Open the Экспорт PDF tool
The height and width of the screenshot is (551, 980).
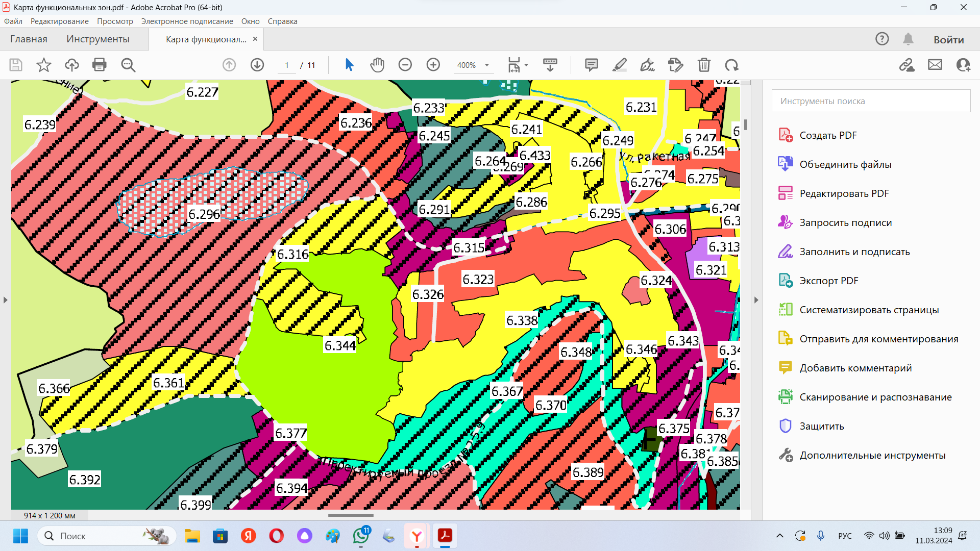828,281
